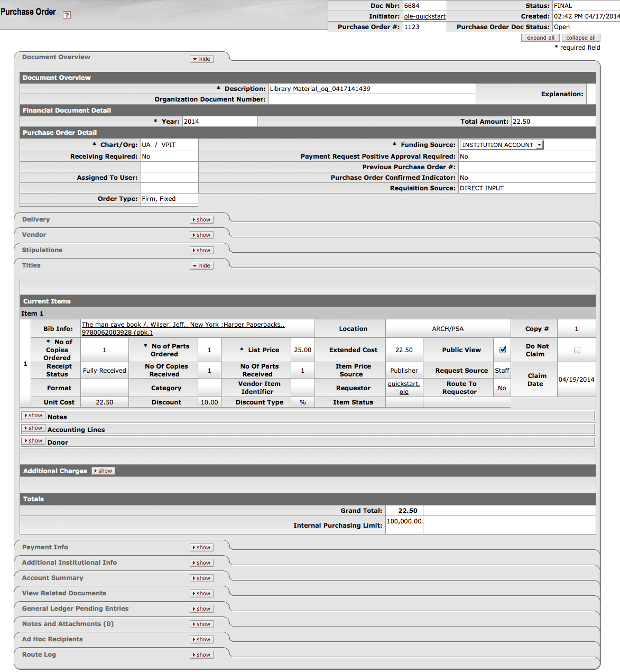Show the Additional Charges section

(103, 471)
